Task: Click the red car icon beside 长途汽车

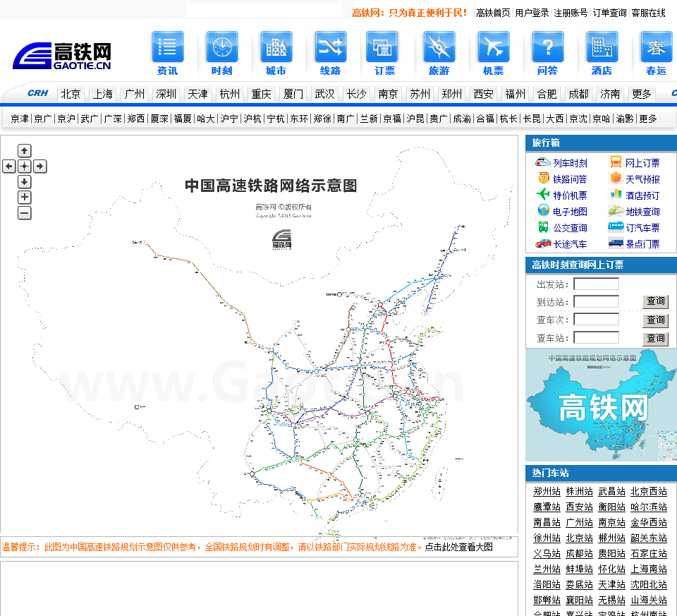Action: [x=543, y=243]
